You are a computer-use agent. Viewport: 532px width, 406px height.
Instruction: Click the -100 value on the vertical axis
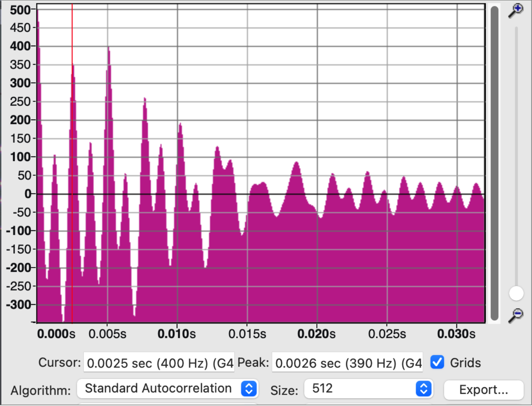pyautogui.click(x=19, y=231)
